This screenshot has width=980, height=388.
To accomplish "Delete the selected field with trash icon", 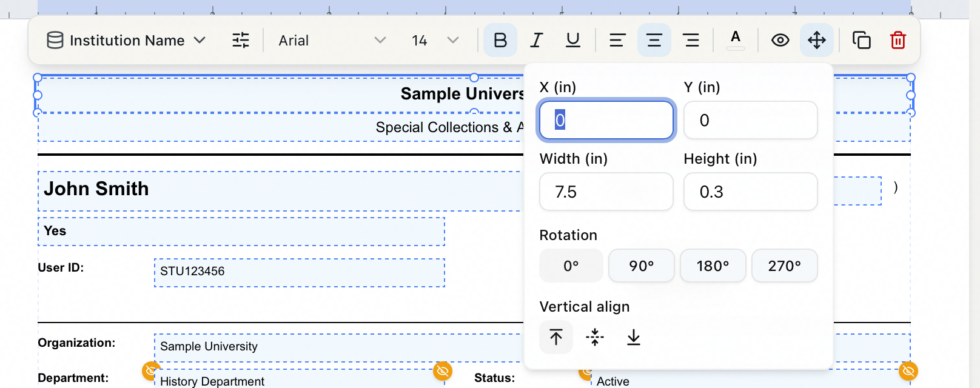I will tap(898, 41).
